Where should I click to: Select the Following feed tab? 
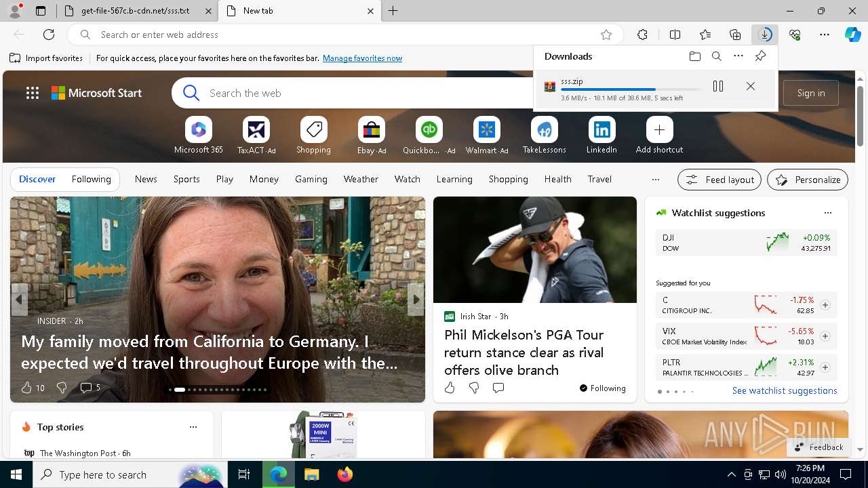[91, 179]
